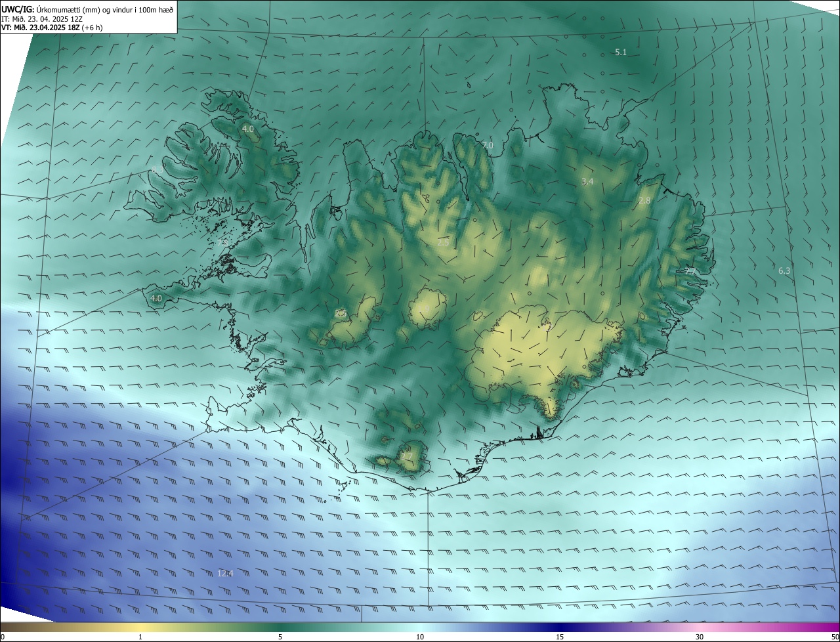Click the colour scale tick labelled 50
This screenshot has width=840, height=642.
point(835,637)
